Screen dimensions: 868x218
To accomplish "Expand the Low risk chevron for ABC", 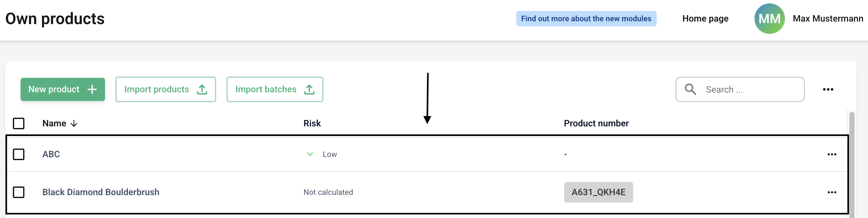I will point(310,154).
